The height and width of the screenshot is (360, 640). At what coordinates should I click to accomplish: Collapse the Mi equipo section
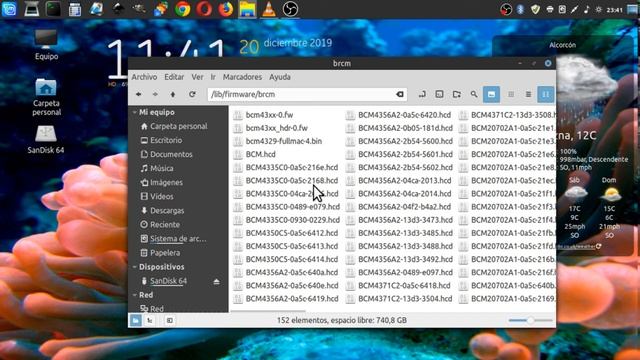pos(135,112)
